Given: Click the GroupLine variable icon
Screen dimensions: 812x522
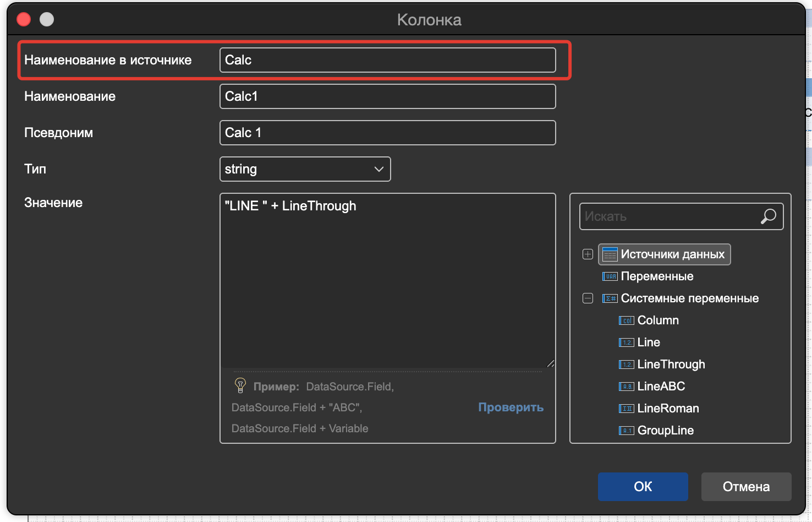Looking at the screenshot, I should tap(627, 431).
